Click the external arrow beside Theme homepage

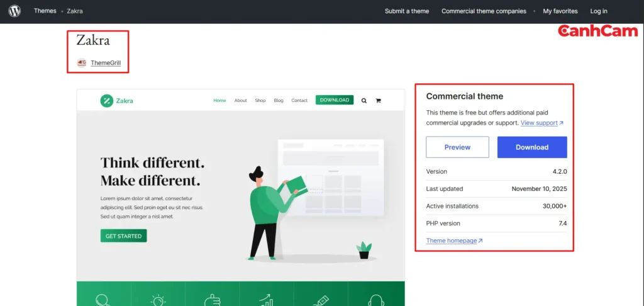[x=480, y=241]
